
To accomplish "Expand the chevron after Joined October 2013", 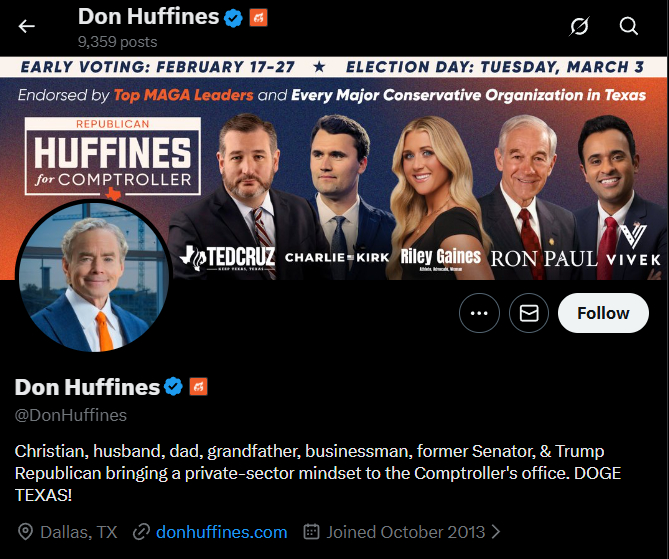I will pyautogui.click(x=497, y=532).
